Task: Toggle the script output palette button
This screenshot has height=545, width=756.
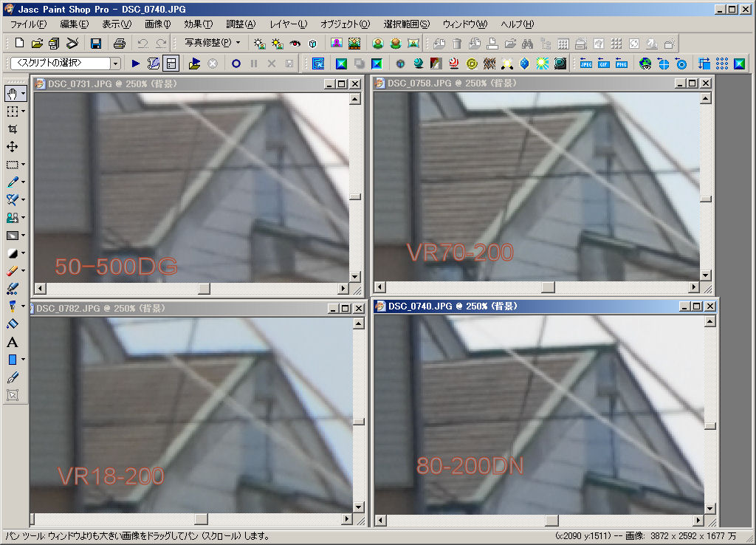Action: [171, 64]
